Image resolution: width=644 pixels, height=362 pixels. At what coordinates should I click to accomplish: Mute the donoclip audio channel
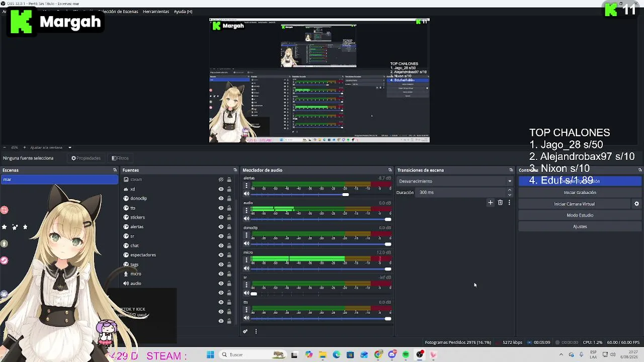pos(247,243)
